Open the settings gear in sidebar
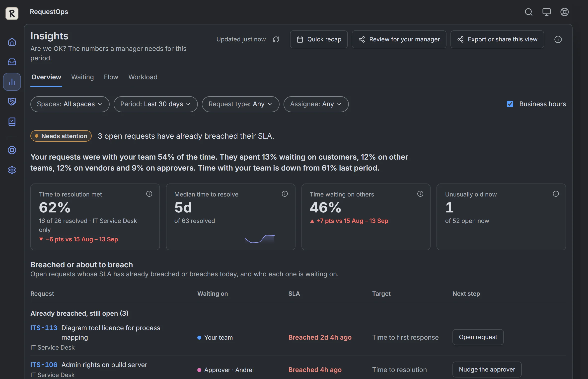The width and height of the screenshot is (588, 379). pyautogui.click(x=12, y=170)
